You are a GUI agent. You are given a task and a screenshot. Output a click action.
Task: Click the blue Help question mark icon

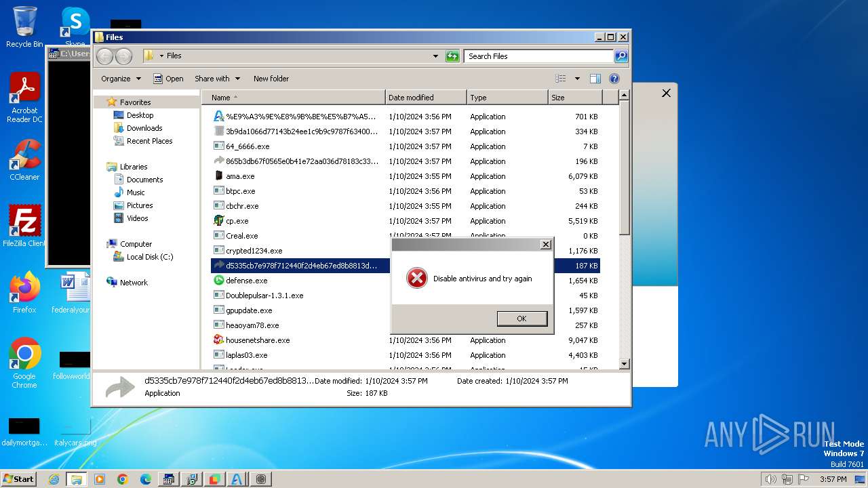[614, 79]
